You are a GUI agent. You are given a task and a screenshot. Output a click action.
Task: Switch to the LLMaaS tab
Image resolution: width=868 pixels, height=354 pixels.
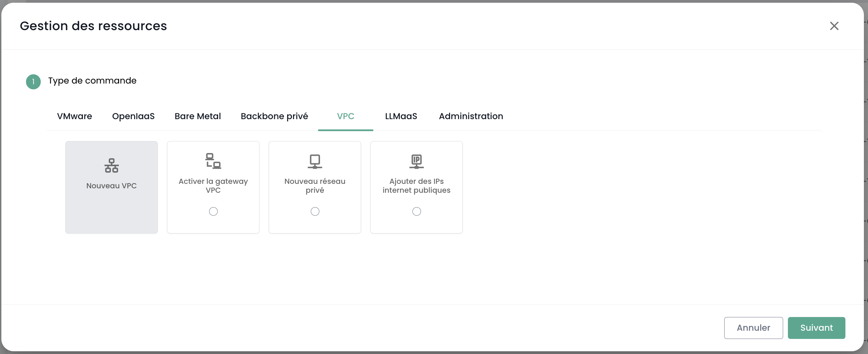point(401,116)
